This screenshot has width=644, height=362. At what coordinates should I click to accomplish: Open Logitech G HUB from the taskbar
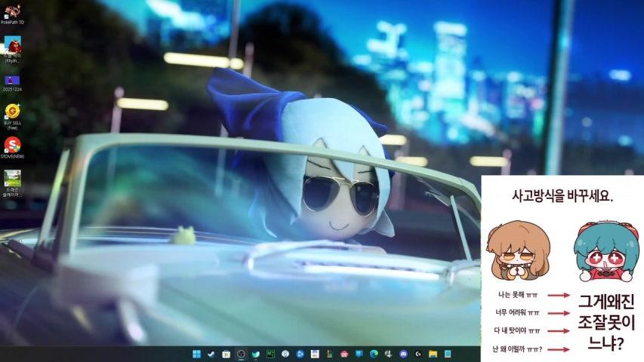418,354
